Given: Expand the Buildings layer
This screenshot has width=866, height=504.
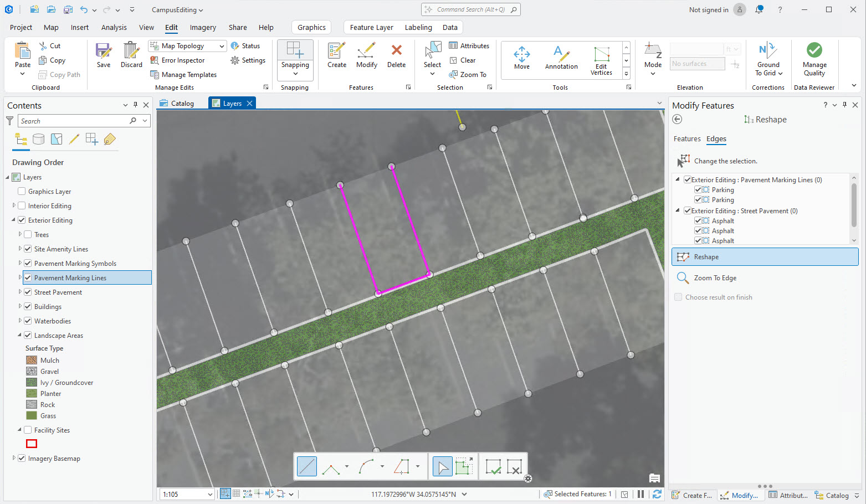Looking at the screenshot, I should point(20,306).
